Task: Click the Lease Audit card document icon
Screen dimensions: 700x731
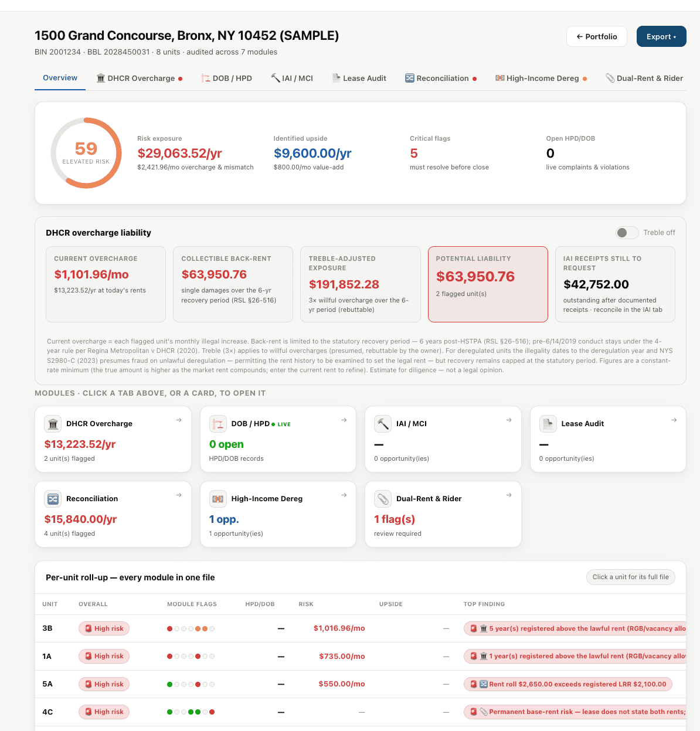Action: [548, 424]
